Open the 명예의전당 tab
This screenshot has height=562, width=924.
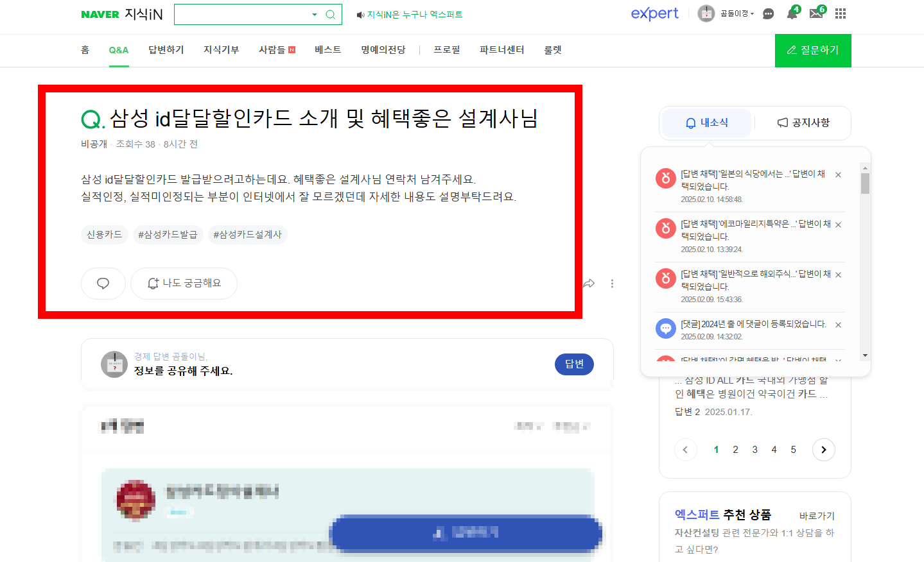pyautogui.click(x=383, y=50)
